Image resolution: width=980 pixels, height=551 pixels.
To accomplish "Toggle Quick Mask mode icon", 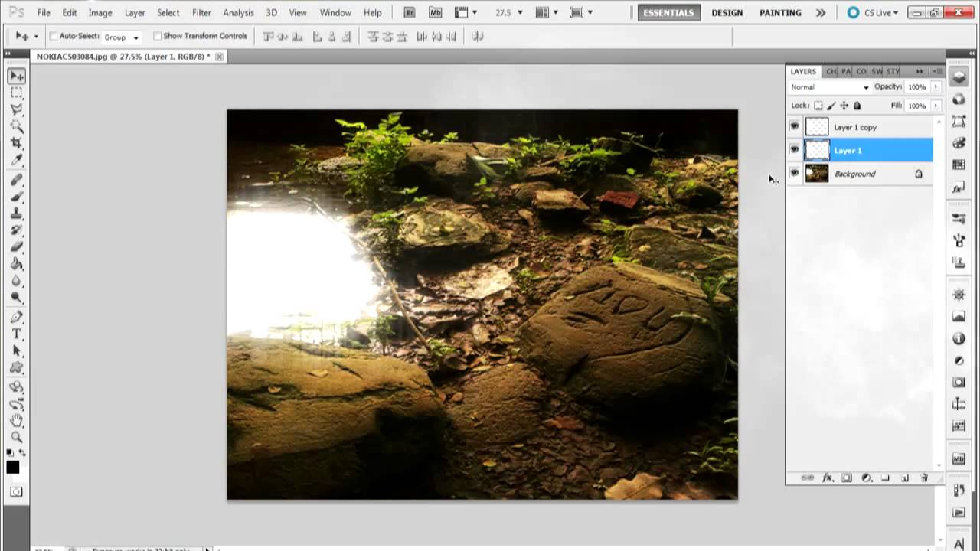I will (x=16, y=492).
